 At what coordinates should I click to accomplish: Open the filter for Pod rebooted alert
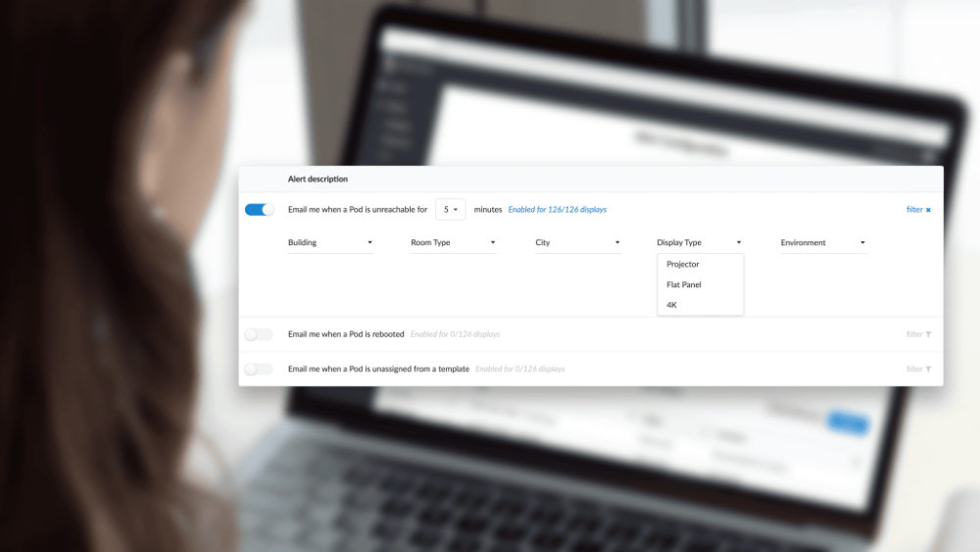[919, 334]
